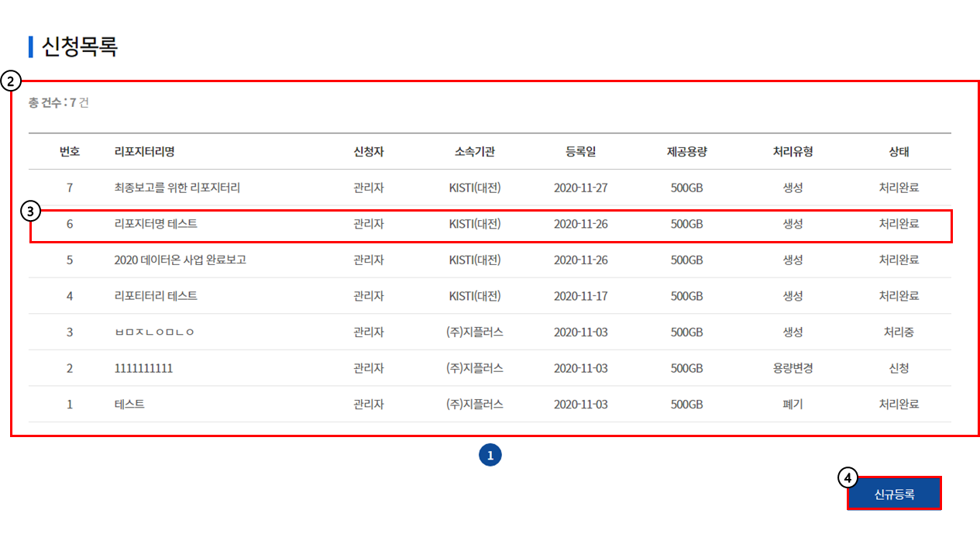Viewport: 980px width, 558px height.
Task: Open the 리포티터리 테스트 entry
Action: pos(155,296)
